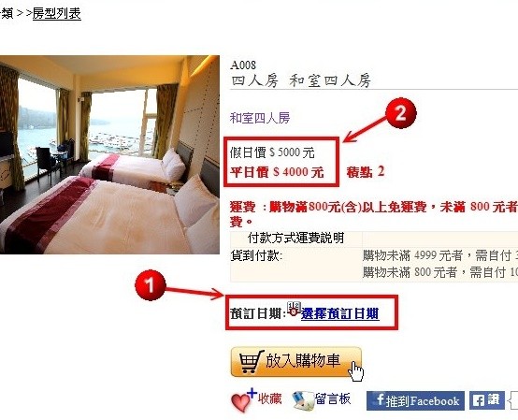Open the 房型列表 breadcrumb link
518x420 pixels.
(57, 14)
